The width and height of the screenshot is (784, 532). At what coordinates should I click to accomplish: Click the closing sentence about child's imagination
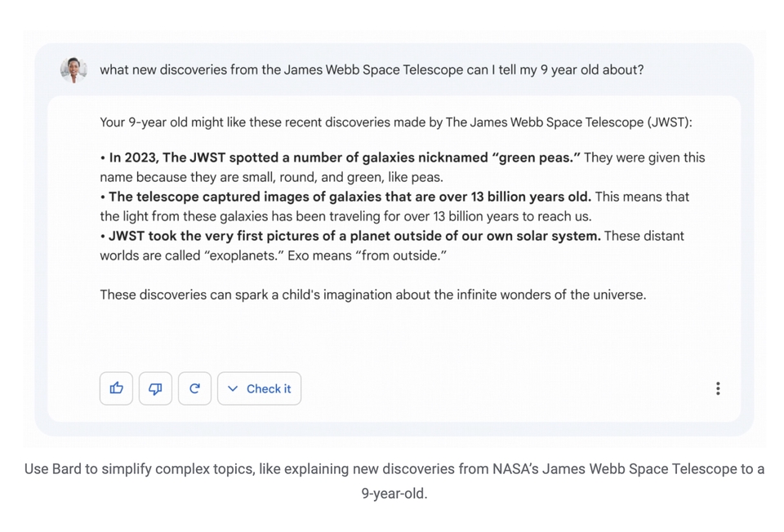pyautogui.click(x=373, y=295)
